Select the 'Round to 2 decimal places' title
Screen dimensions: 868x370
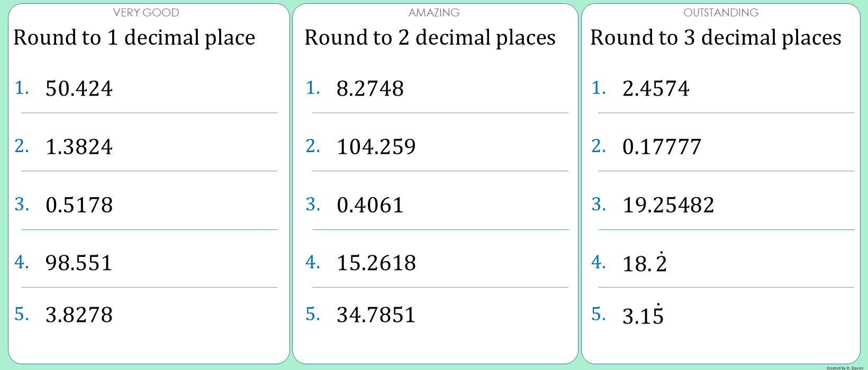coord(430,38)
